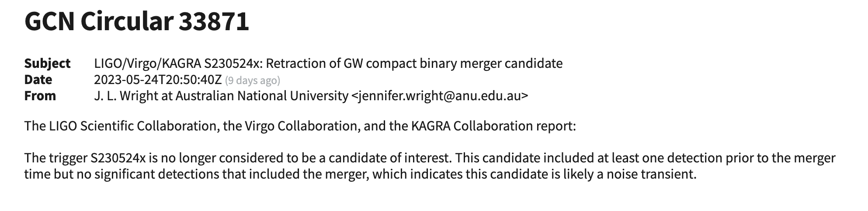Click the GCN Circular 33871 heading
This screenshot has height=211, width=868.
137,21
